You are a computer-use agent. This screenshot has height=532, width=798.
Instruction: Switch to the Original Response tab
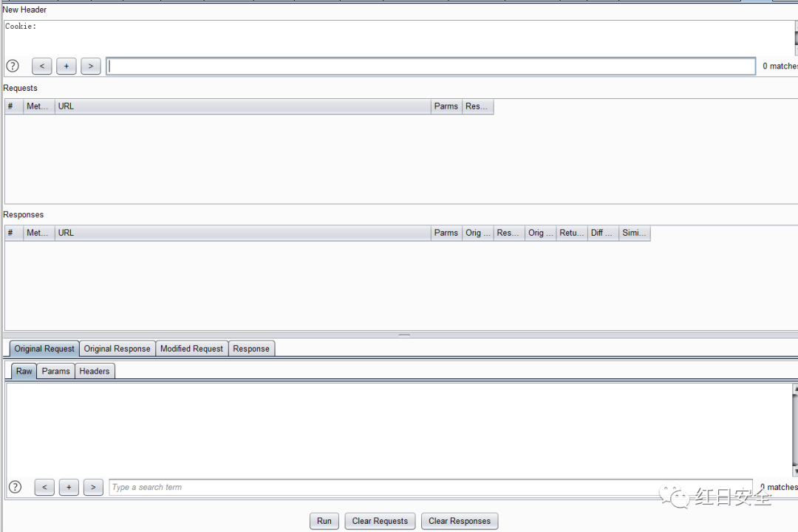click(117, 349)
